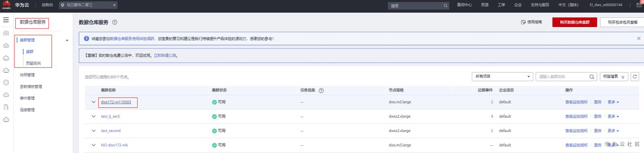Click the mail notification icon in top bar
Image resolution: width=644 pixels, height=153 pixels.
click(x=639, y=5)
